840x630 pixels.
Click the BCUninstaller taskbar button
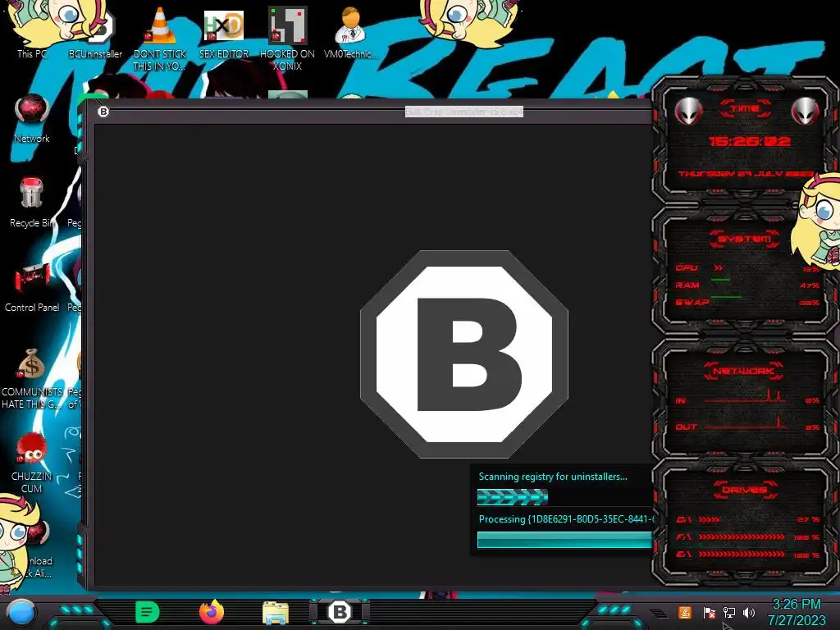340,612
